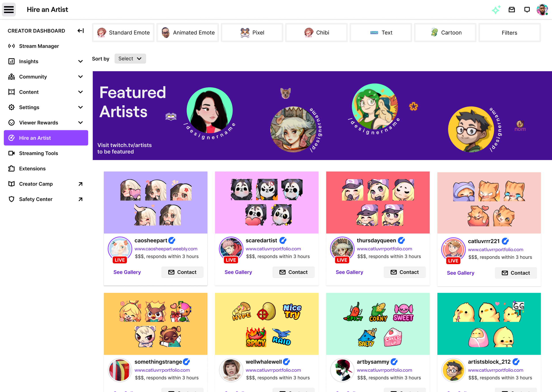Viewport: 552px width, 392px height.
Task: Click the green sparkle icon in the header
Action: pos(496,10)
